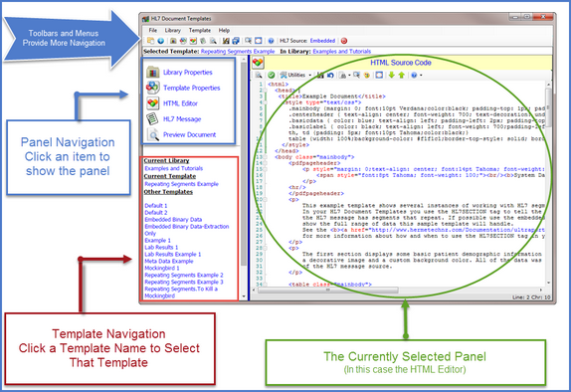Click the blue help icon in main toolbar
The width and height of the screenshot is (571, 392).
click(x=271, y=41)
